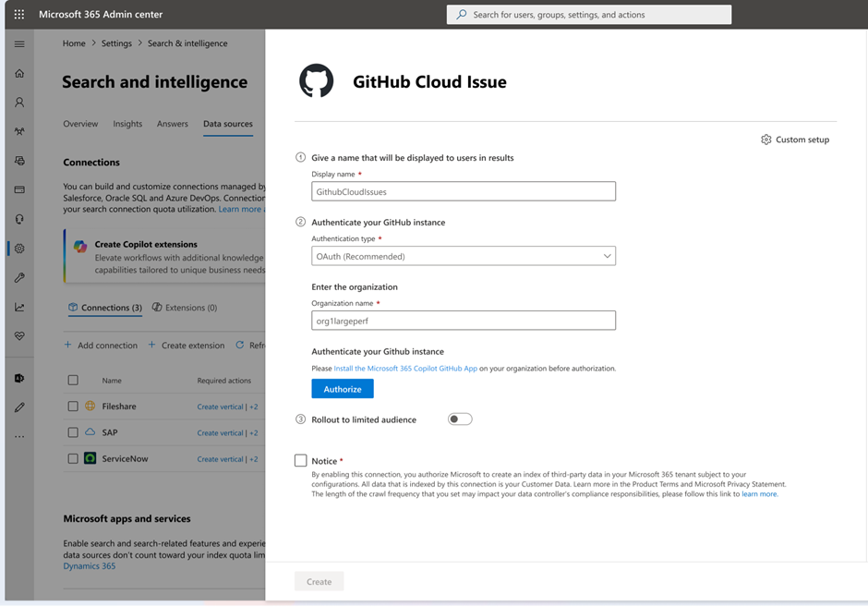Open Install Microsoft 365 Copilot GitHub App link
Screen dimensions: 868x607
point(405,369)
